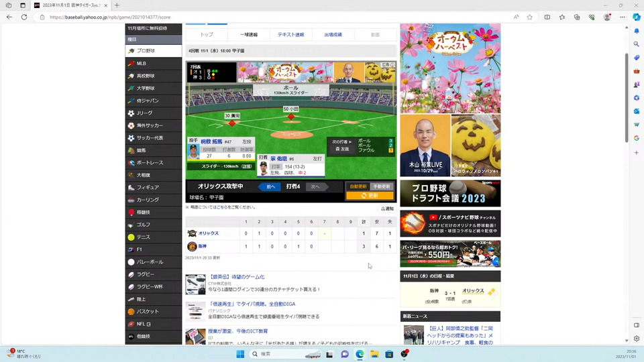Open the 次の打者 森 友哉 box
The image size is (644, 362).
click(x=341, y=145)
